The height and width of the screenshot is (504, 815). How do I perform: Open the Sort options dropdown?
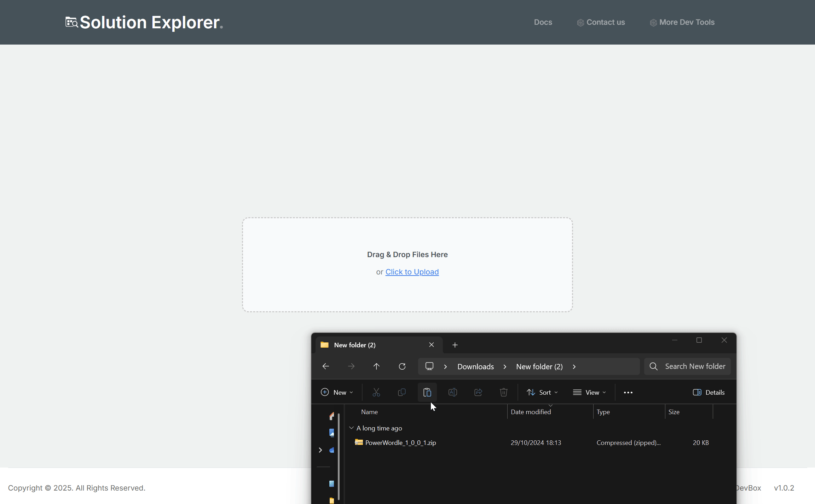pyautogui.click(x=542, y=392)
